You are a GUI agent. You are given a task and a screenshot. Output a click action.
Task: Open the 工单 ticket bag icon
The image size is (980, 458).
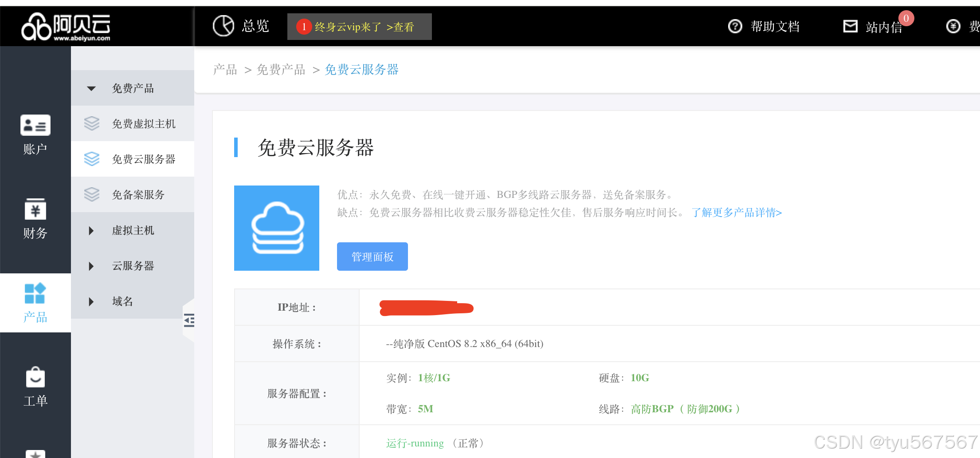pyautogui.click(x=35, y=377)
